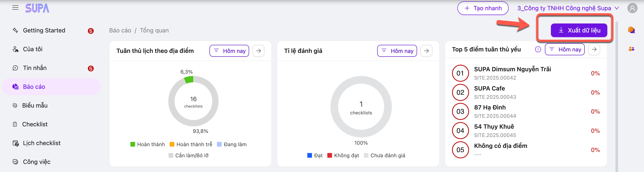
Task: Toggle Đạt legend item
Action: pos(315,156)
